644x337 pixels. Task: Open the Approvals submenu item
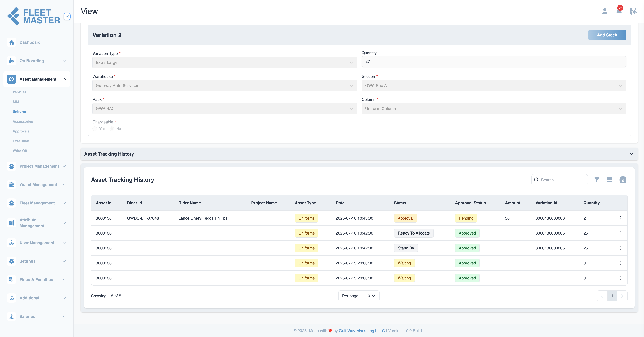[21, 131]
